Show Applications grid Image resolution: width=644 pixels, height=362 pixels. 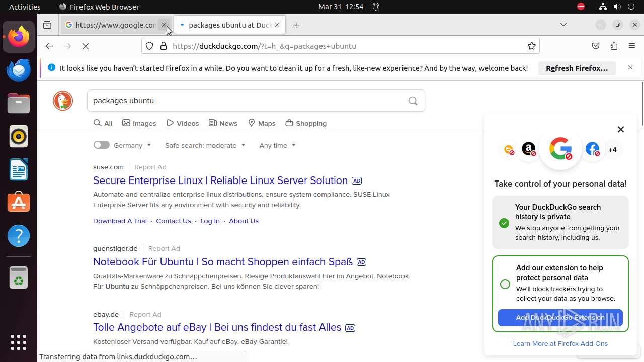pyautogui.click(x=19, y=342)
